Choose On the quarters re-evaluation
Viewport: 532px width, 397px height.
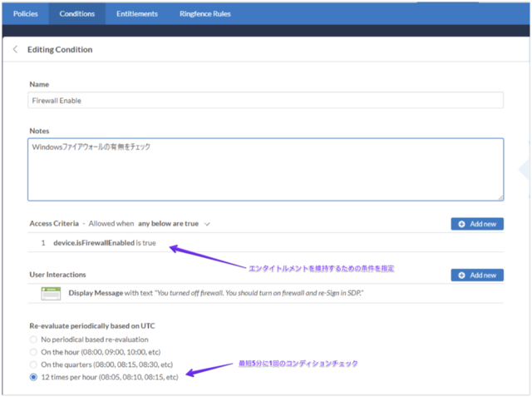coord(33,365)
